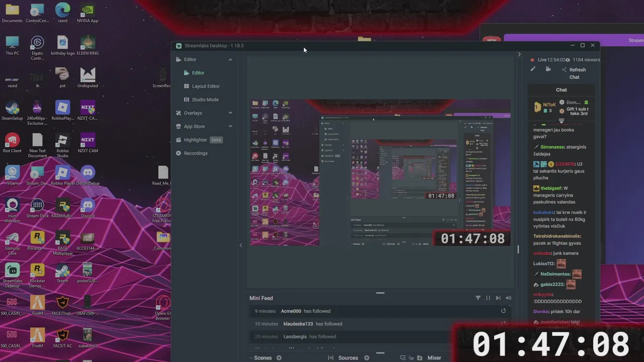644x362 pixels.
Task: Pause the Mini Feed alert queue
Action: 488,298
